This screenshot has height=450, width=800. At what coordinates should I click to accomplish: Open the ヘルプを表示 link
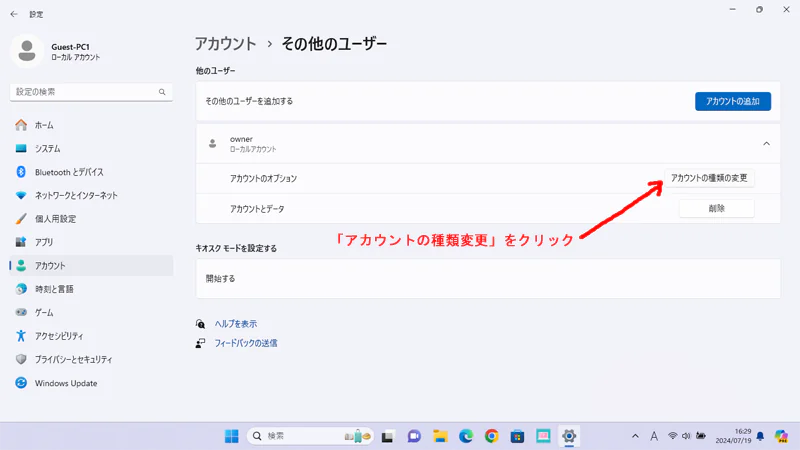236,324
